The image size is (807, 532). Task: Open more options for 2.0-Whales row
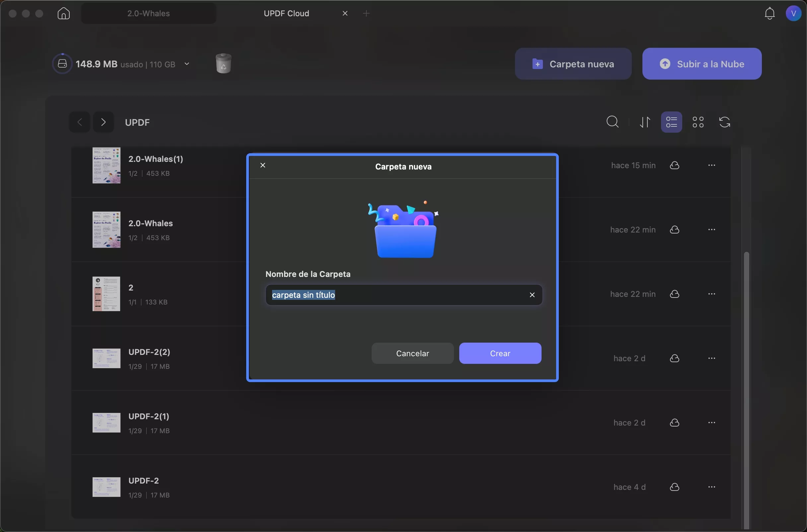(x=712, y=230)
